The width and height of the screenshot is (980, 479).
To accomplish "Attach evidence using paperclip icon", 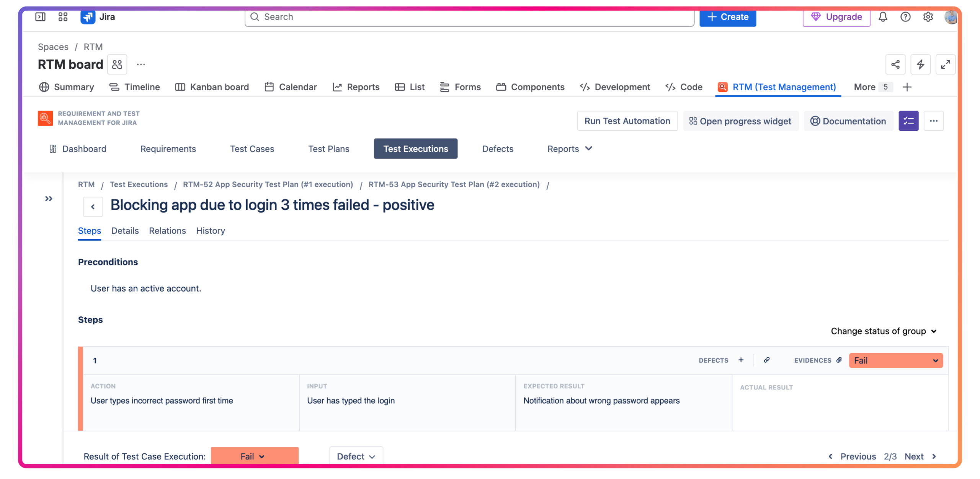I will tap(839, 360).
